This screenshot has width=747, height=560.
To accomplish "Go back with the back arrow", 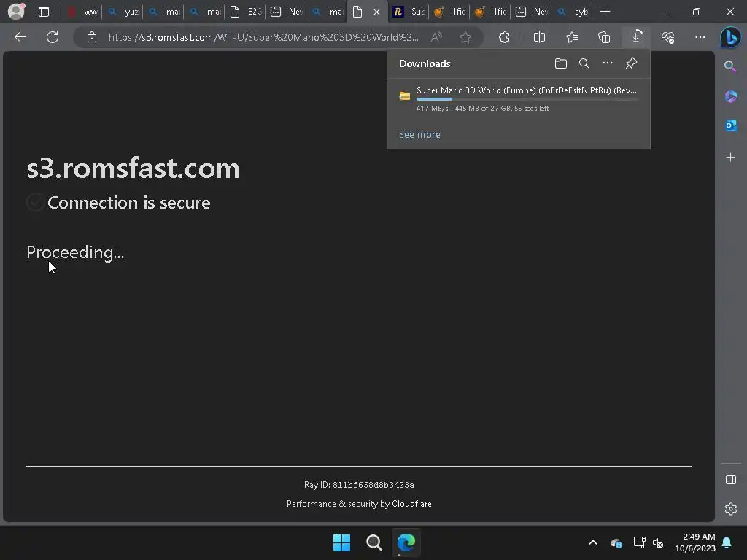I will 20,37.
